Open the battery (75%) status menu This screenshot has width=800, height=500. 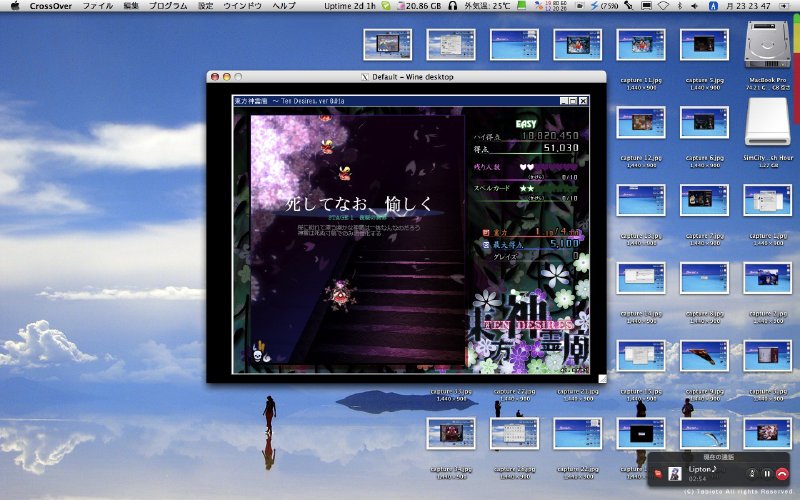[604, 6]
